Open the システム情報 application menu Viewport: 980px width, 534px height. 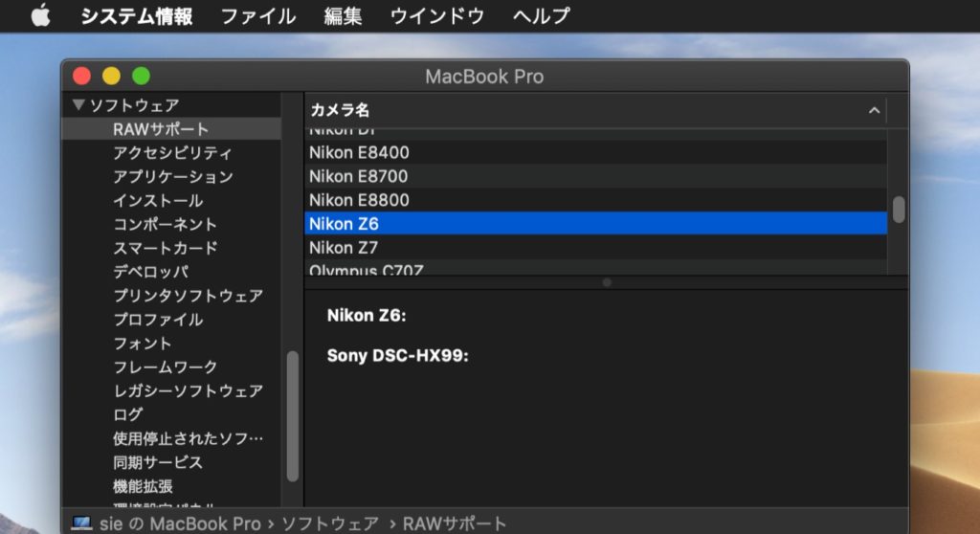click(x=136, y=15)
